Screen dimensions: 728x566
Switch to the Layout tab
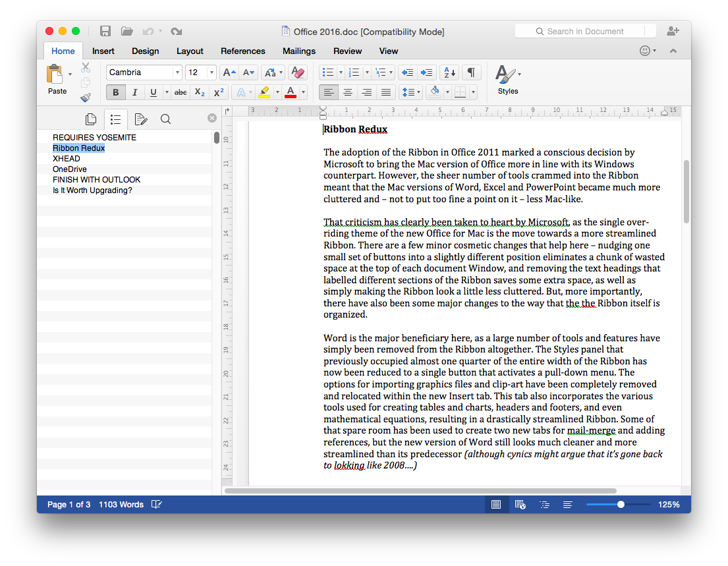pyautogui.click(x=190, y=51)
